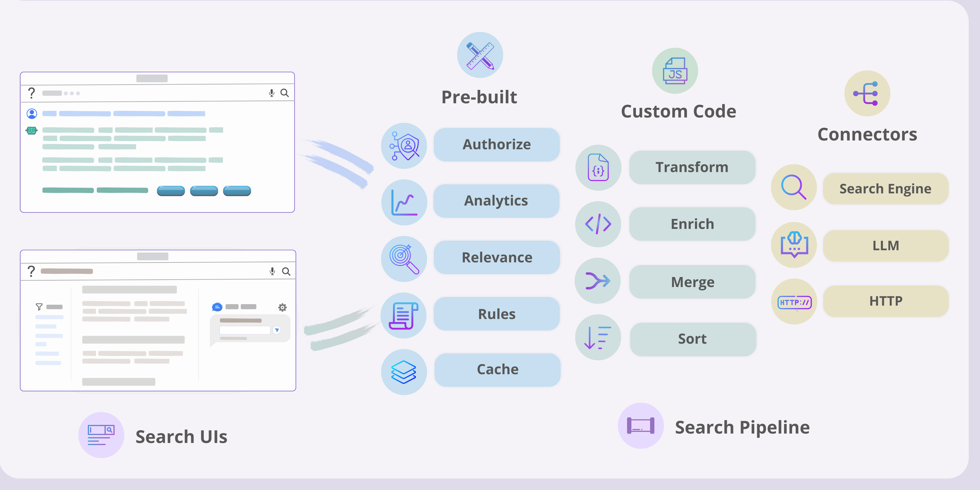This screenshot has width=980, height=490.
Task: Expand the filter icon in the lower sidebar
Action: (x=39, y=307)
